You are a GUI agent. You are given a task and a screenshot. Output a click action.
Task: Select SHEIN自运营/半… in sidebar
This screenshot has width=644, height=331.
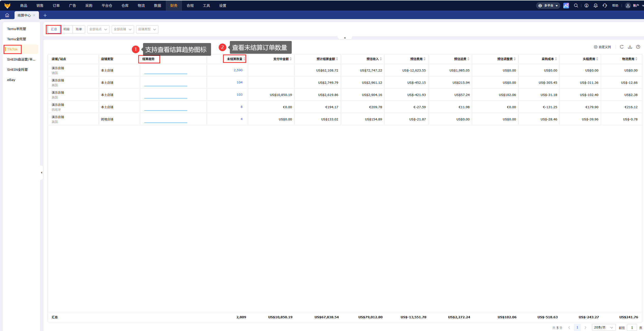pos(21,60)
